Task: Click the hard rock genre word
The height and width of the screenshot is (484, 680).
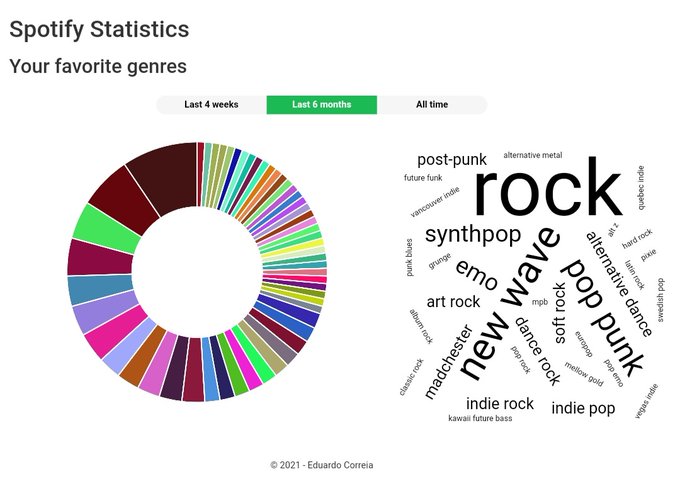Action: [637, 239]
